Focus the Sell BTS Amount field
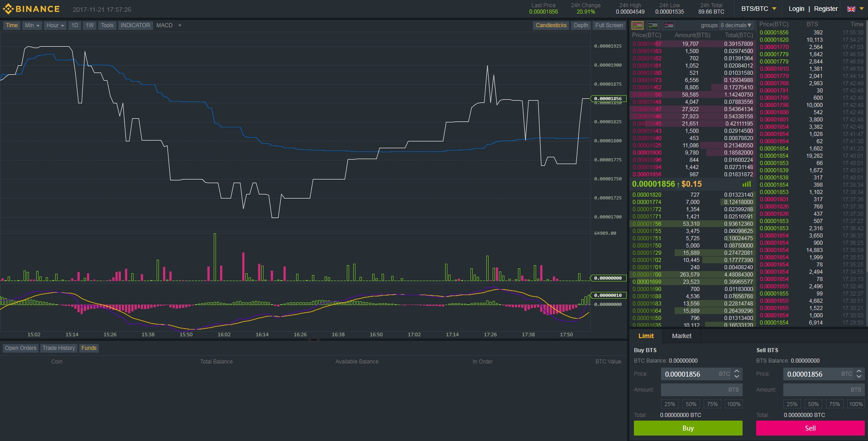The height and width of the screenshot is (441, 868). click(824, 390)
